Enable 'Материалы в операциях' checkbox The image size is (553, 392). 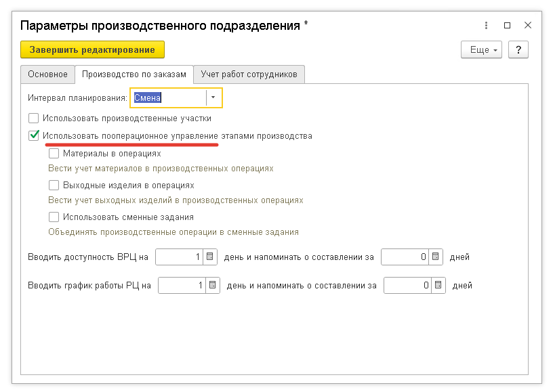point(54,154)
